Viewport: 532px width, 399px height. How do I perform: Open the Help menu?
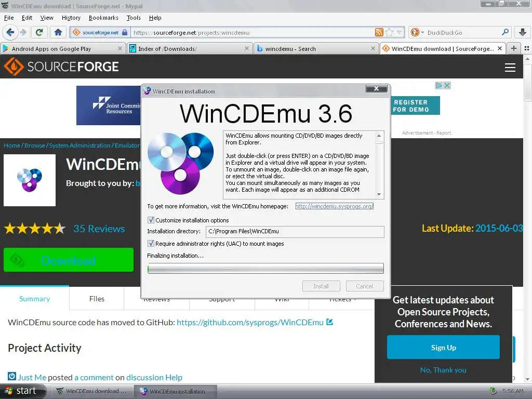point(155,18)
